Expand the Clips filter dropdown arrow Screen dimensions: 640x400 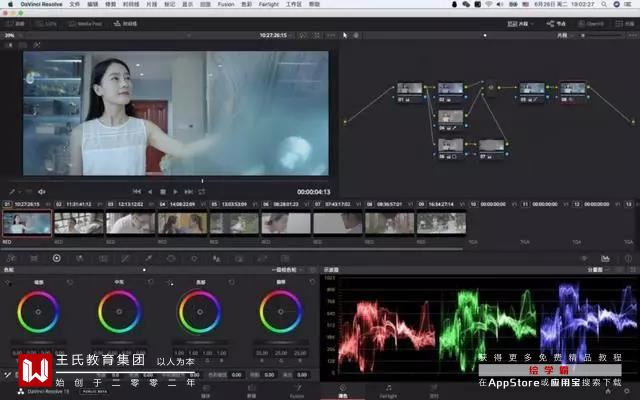[x=533, y=24]
